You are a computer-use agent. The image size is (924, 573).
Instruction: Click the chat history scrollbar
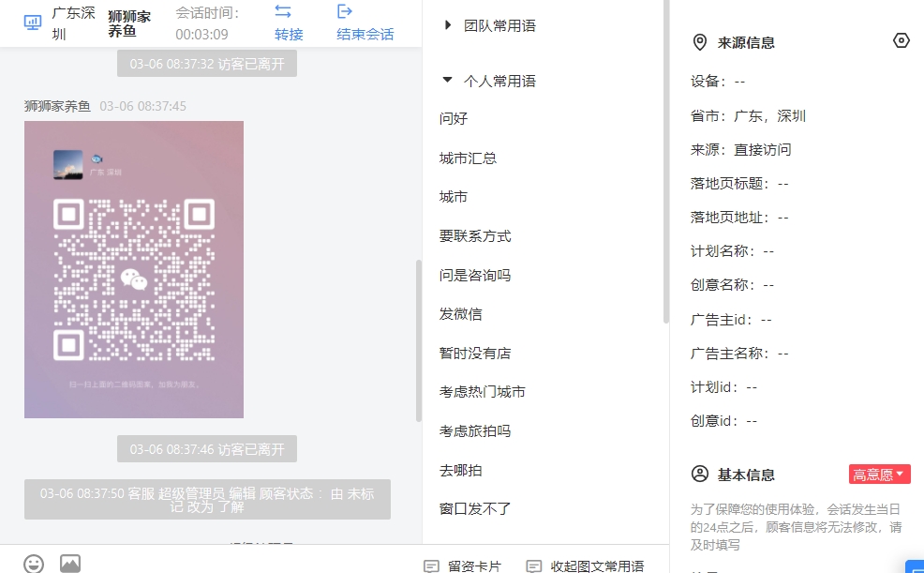pyautogui.click(x=419, y=340)
